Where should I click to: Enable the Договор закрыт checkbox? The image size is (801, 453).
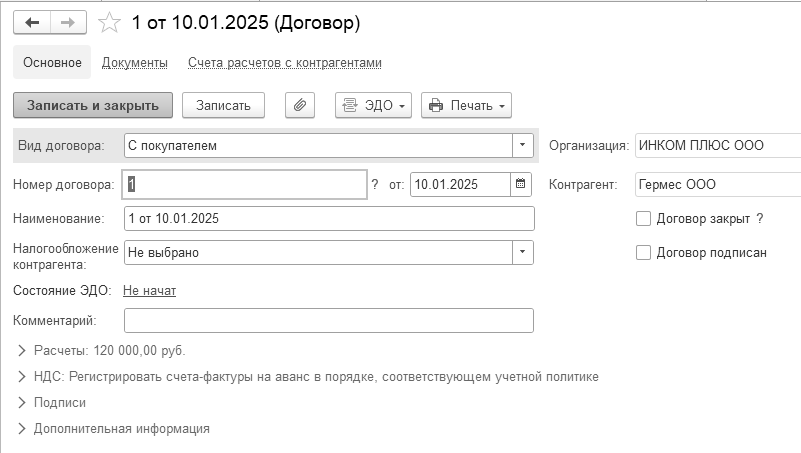click(643, 219)
